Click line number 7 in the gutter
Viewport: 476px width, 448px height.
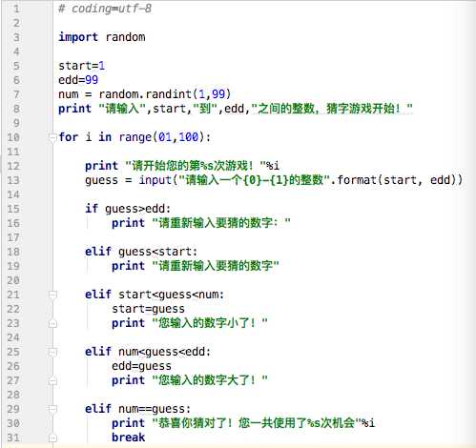[16, 94]
